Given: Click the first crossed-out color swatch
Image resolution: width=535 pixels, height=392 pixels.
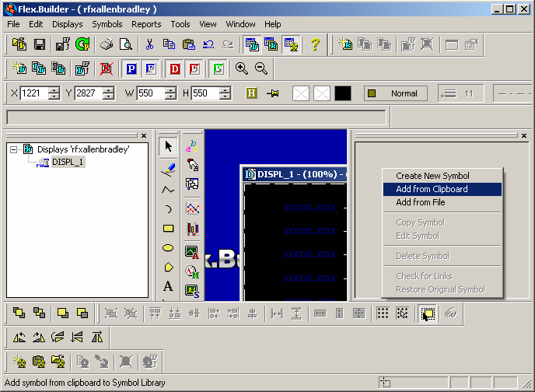Looking at the screenshot, I should pos(301,93).
